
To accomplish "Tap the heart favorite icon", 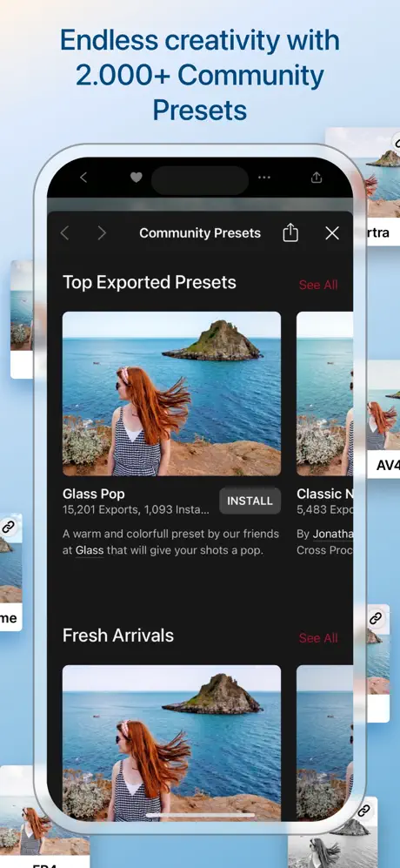I will [137, 178].
